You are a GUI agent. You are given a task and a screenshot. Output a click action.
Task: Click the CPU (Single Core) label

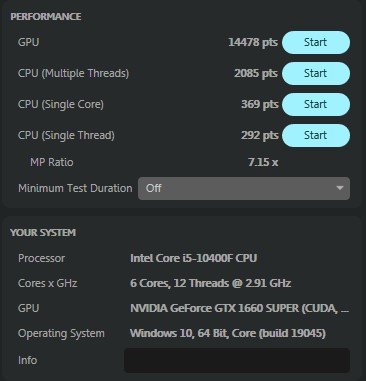pos(61,104)
